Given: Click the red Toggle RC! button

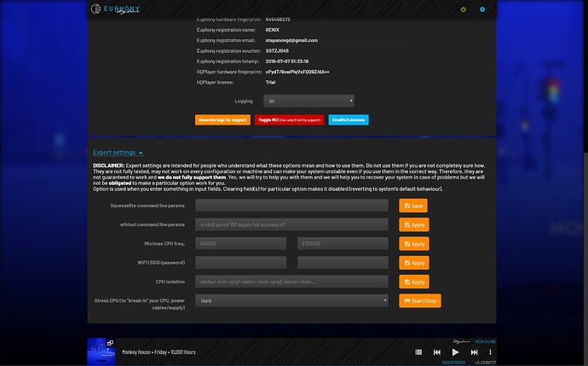Looking at the screenshot, I should [x=289, y=119].
